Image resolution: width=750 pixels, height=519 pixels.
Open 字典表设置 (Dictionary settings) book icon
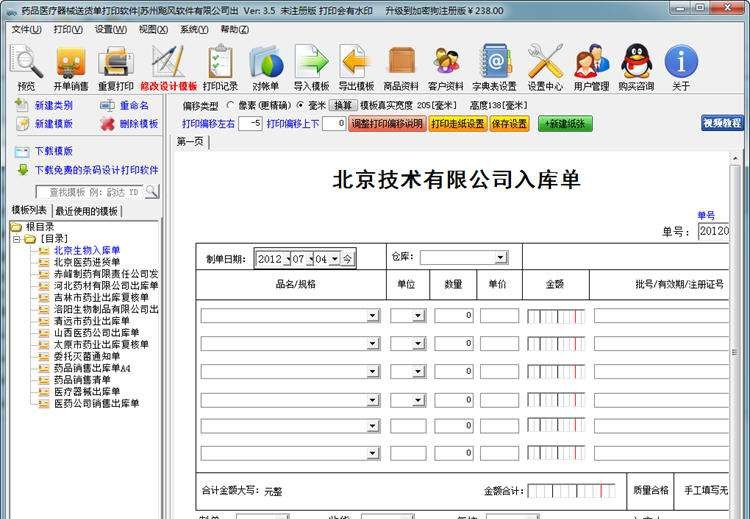pyautogui.click(x=494, y=63)
